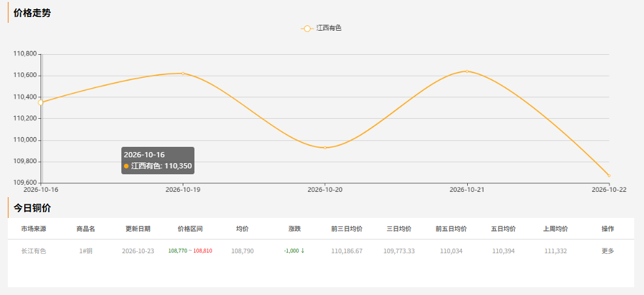Click the 2026-10-21 x-axis label
Screen dimensions: 644x295
467,190
